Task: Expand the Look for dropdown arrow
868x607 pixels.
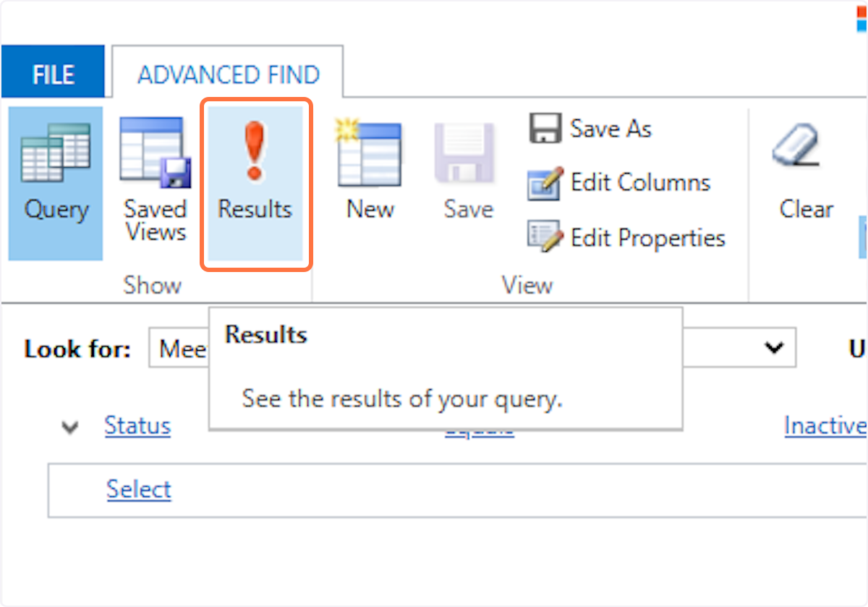Action: click(774, 348)
